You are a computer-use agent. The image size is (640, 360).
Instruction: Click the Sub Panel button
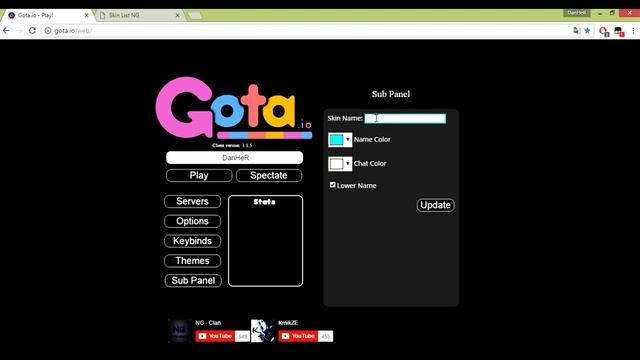193,280
